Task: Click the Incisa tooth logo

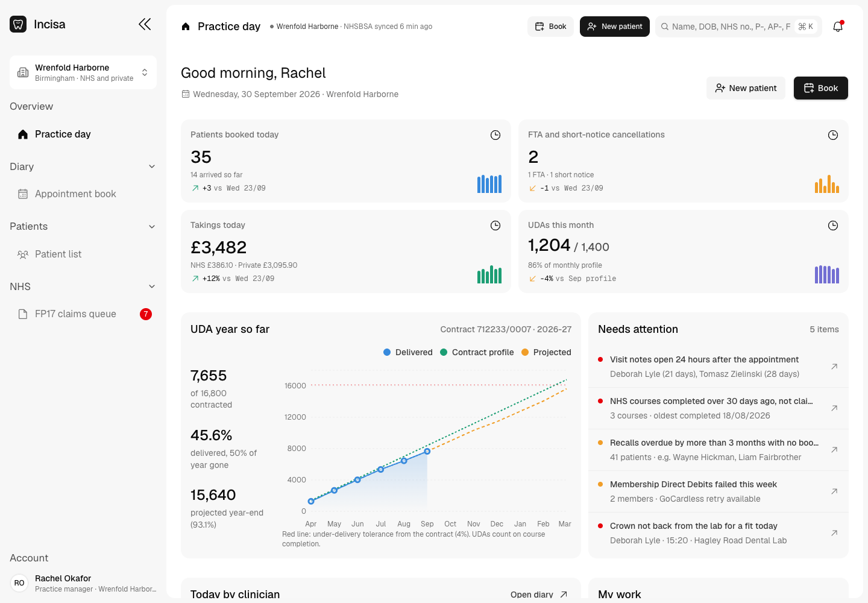Action: 18,24
